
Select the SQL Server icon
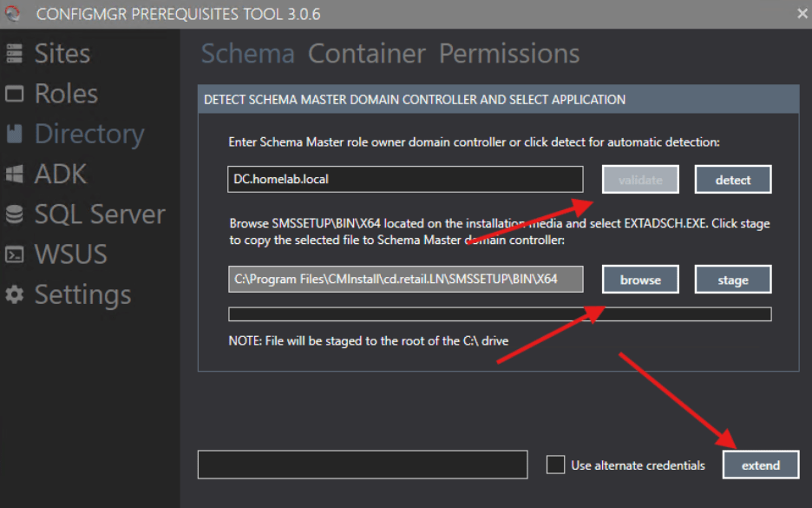(x=16, y=214)
